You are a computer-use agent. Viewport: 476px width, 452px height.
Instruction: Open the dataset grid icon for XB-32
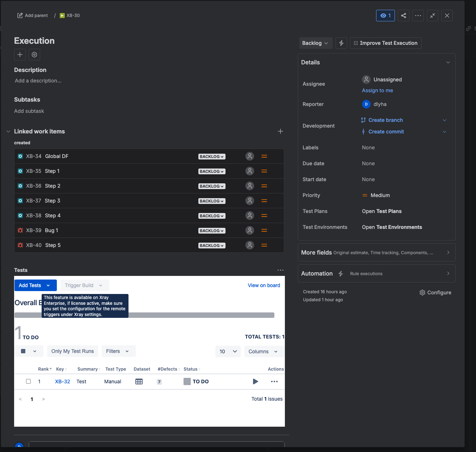click(139, 381)
